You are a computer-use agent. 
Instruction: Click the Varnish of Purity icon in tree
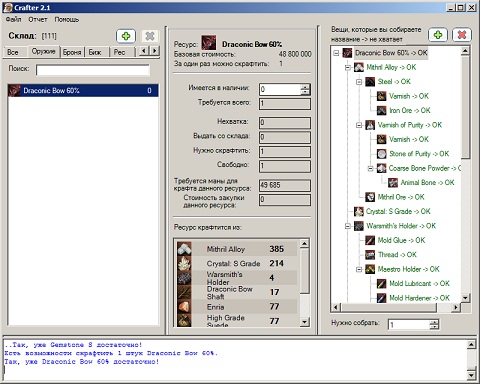(370, 125)
